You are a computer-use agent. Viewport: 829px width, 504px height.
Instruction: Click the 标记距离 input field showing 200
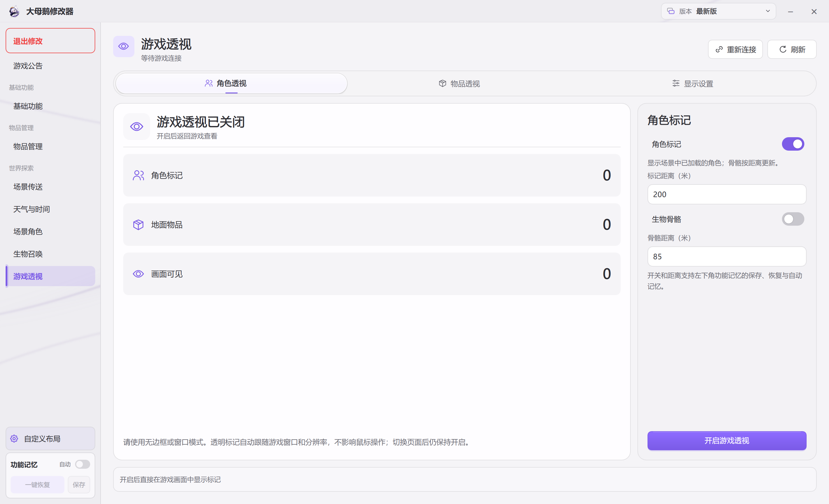727,195
